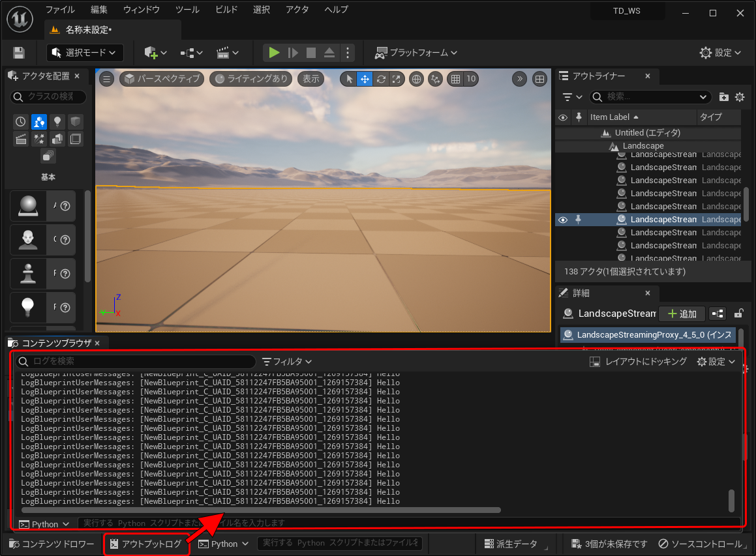This screenshot has width=756, height=556.
Task: Select the rotate gizmo tool
Action: pos(381,79)
